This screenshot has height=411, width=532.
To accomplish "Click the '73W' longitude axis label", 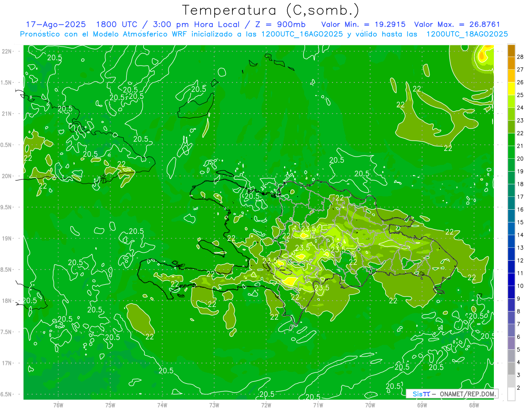I will (214, 405).
